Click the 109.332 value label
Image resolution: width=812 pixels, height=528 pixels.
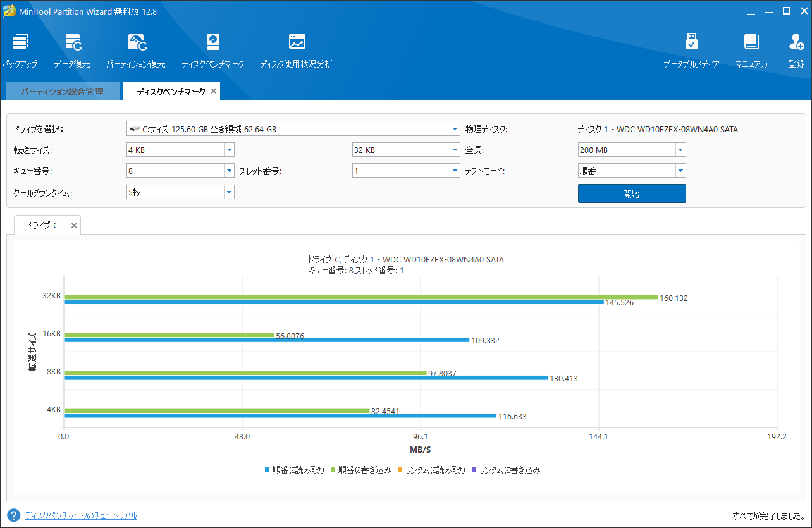(x=485, y=341)
